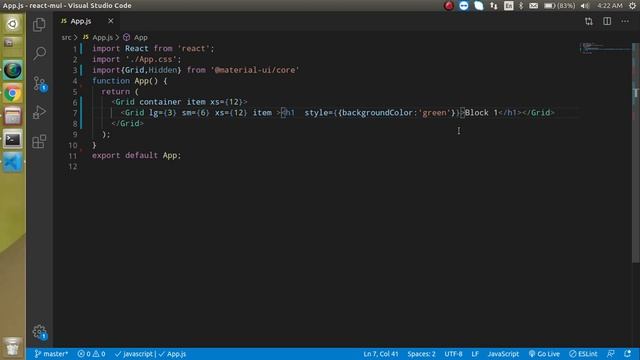Viewport: 640px width, 360px height.
Task: Select JavaScript language mode
Action: 503,354
